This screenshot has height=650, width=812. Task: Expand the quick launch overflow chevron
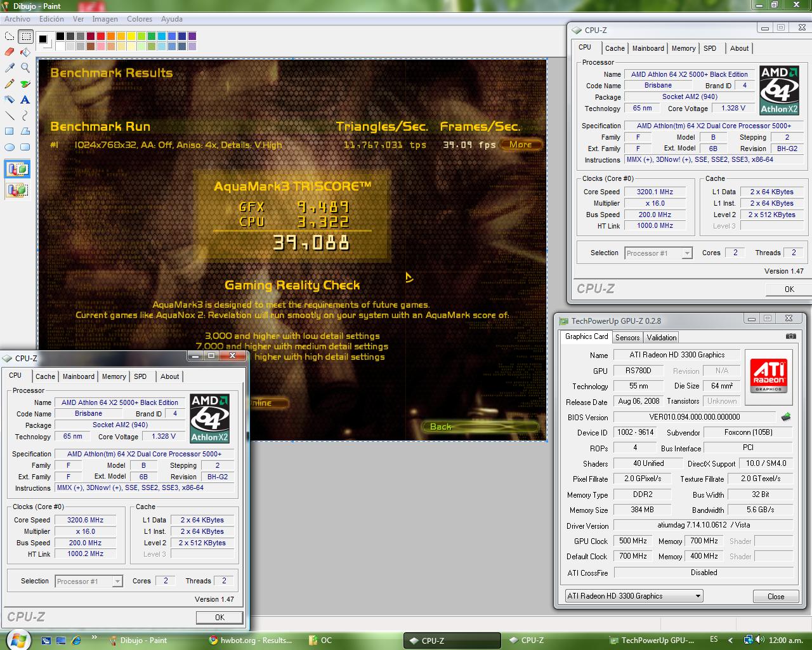95,637
